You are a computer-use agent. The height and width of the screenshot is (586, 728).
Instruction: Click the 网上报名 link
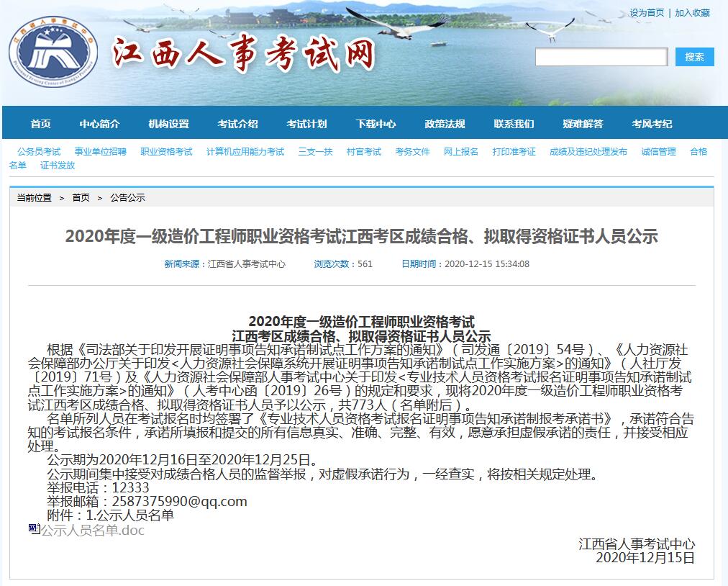click(x=461, y=152)
